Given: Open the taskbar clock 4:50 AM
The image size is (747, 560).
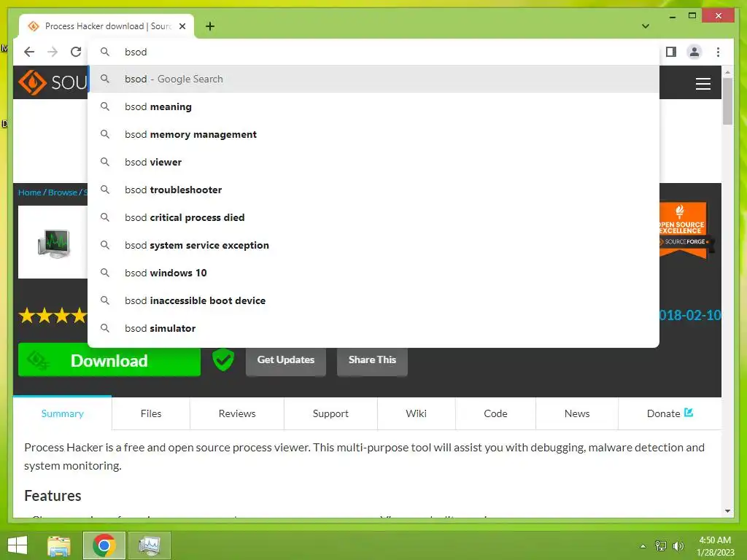Looking at the screenshot, I should click(715, 545).
